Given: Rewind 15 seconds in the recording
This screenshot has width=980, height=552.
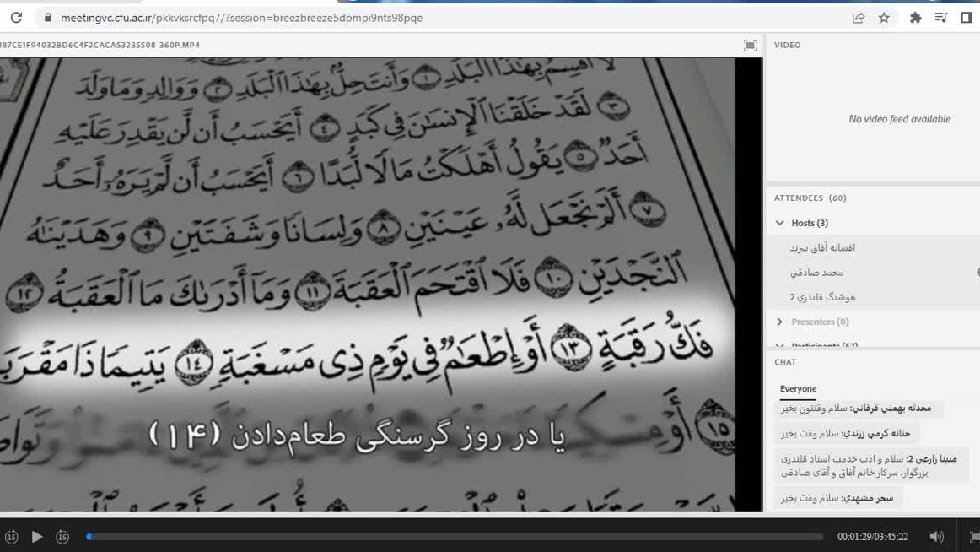Looking at the screenshot, I should click(x=11, y=536).
